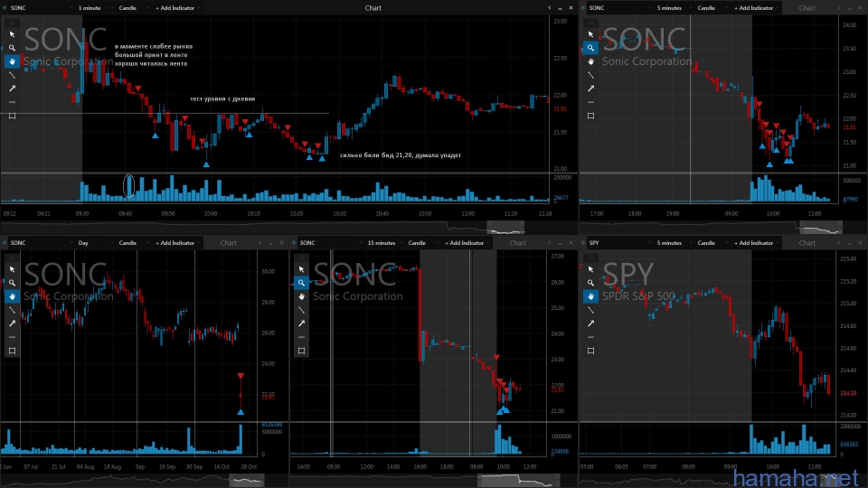Choose arrow drawing tool in SONC 1 minute chart
This screenshot has height=488, width=868.
[x=12, y=89]
